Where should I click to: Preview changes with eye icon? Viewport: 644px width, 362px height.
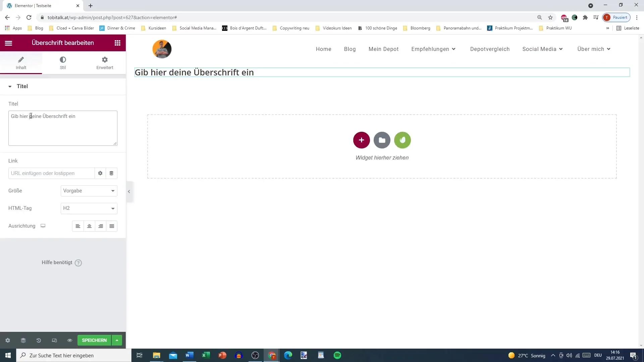click(x=70, y=340)
